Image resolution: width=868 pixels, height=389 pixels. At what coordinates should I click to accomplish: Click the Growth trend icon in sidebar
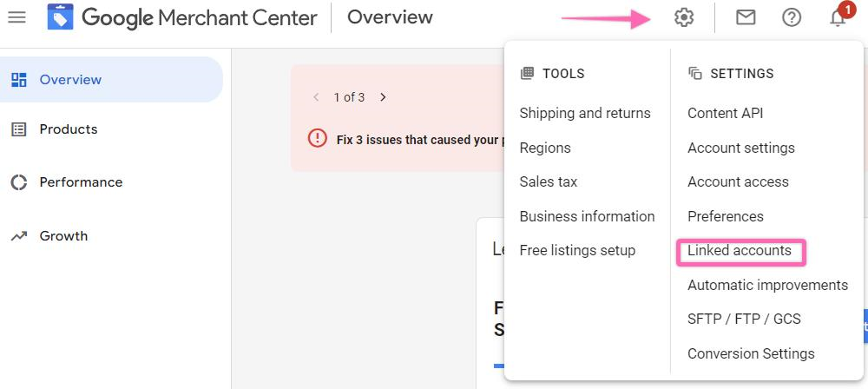coord(18,236)
